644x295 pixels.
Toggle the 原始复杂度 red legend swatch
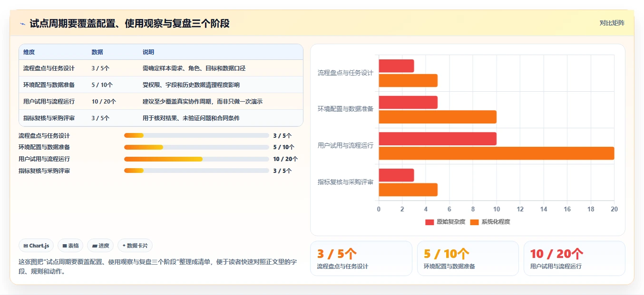point(429,222)
